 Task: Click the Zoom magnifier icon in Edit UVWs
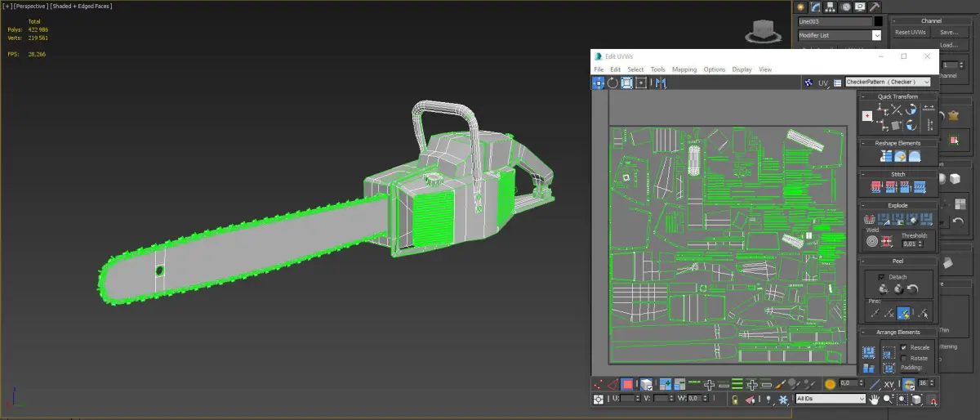(889, 400)
